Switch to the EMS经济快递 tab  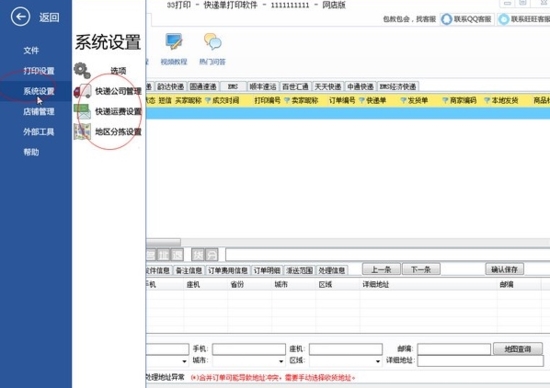tap(398, 86)
